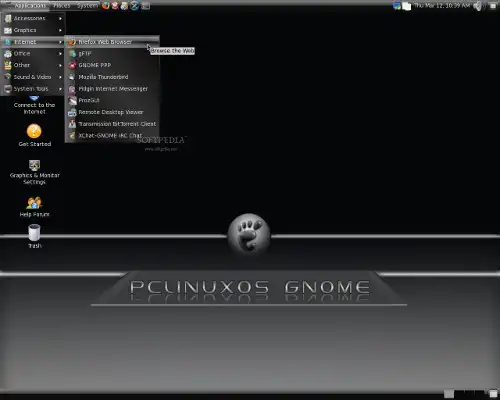Select the Internet menu category

[33, 42]
